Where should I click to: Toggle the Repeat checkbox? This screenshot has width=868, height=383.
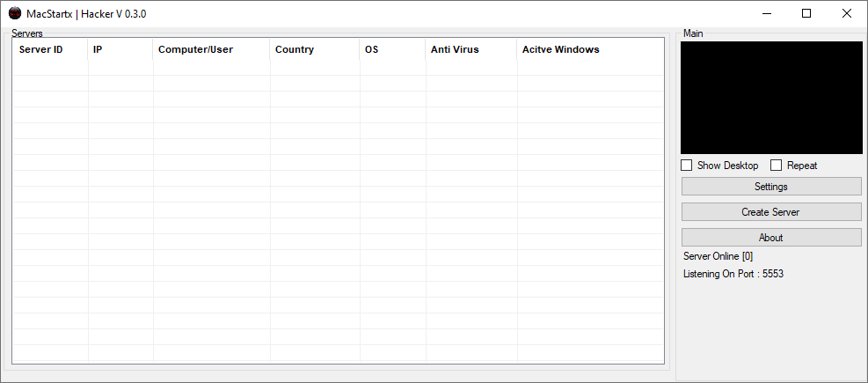click(x=777, y=166)
